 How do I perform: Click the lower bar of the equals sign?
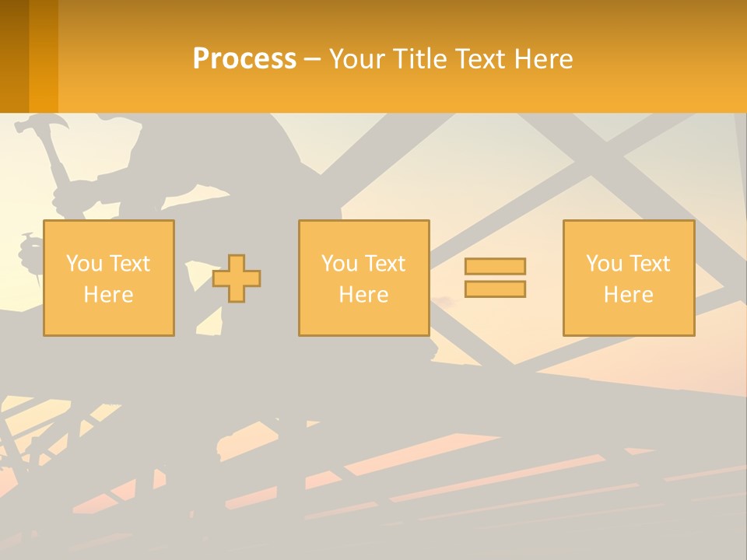coord(496,289)
